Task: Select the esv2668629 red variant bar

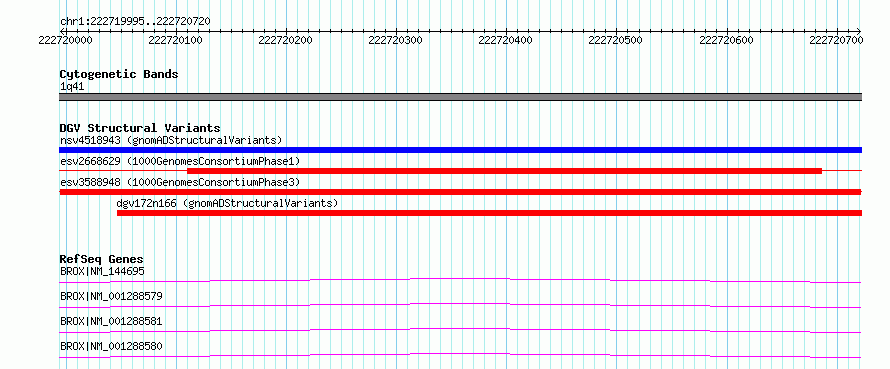Action: [x=504, y=171]
